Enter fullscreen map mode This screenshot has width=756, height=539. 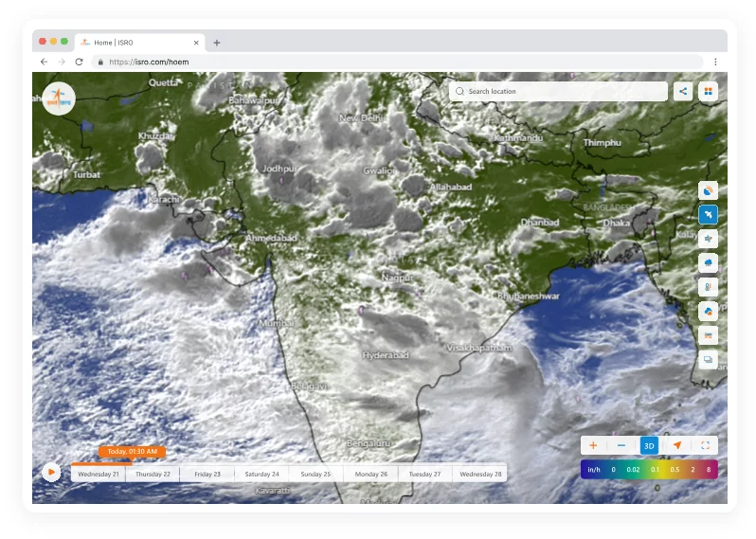click(x=705, y=445)
